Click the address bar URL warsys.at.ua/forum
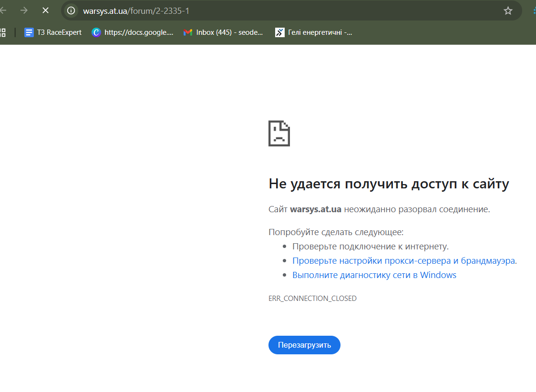The height and width of the screenshot is (392, 536). point(136,11)
